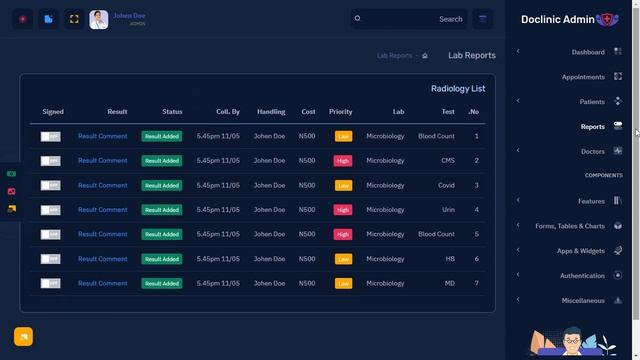Viewport: 640px width, 360px height.
Task: Expand Apps & Widgets chevron
Action: coord(518,250)
